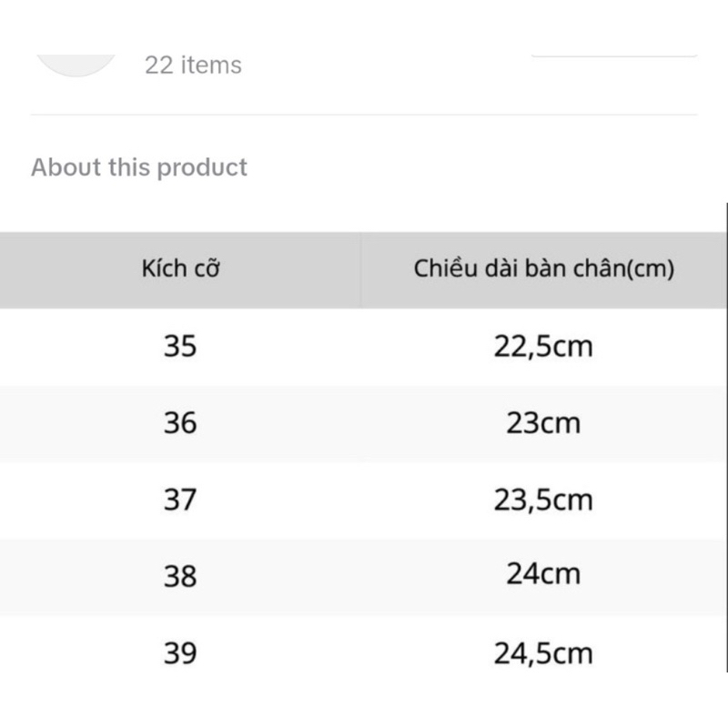
Task: Select the 22,5cm foot length cell
Action: click(543, 347)
